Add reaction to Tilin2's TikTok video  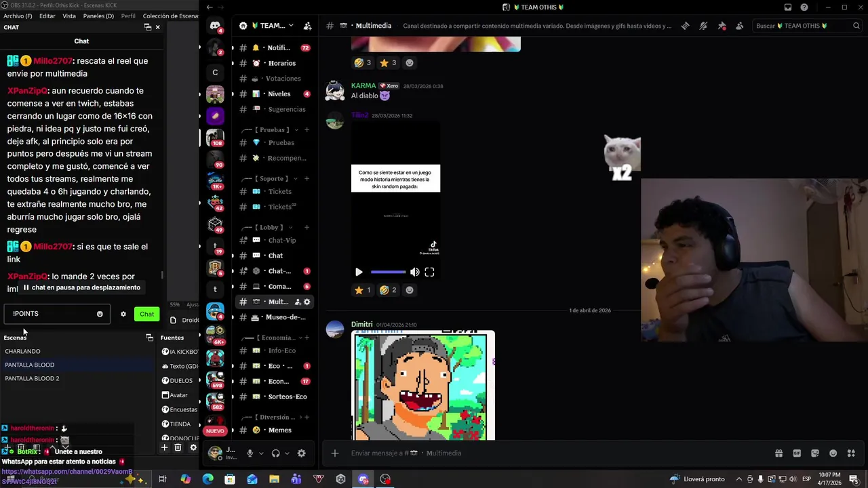[x=410, y=290]
